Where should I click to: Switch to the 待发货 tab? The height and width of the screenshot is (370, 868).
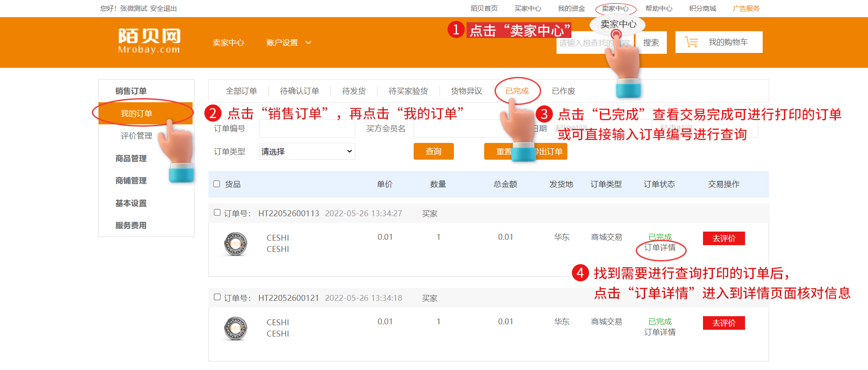(x=354, y=91)
